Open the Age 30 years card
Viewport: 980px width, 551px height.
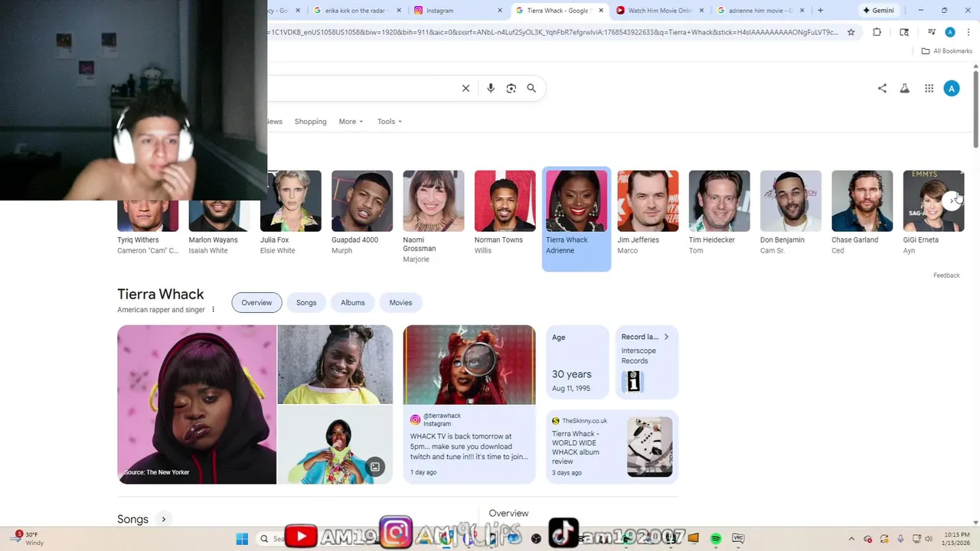577,362
